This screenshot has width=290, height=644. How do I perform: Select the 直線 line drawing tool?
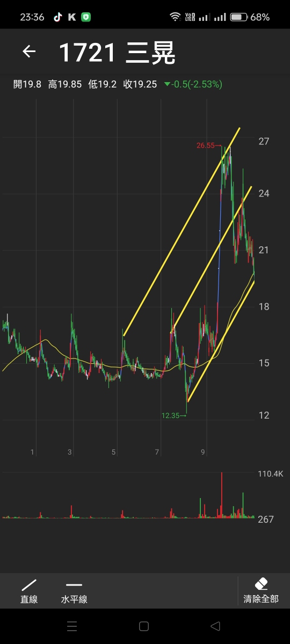pos(29,591)
